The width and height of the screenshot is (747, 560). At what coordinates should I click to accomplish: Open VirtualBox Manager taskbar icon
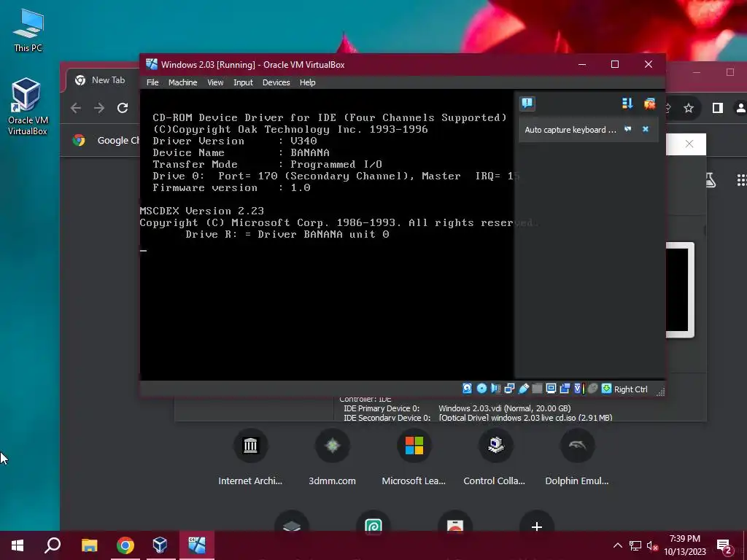(160, 545)
